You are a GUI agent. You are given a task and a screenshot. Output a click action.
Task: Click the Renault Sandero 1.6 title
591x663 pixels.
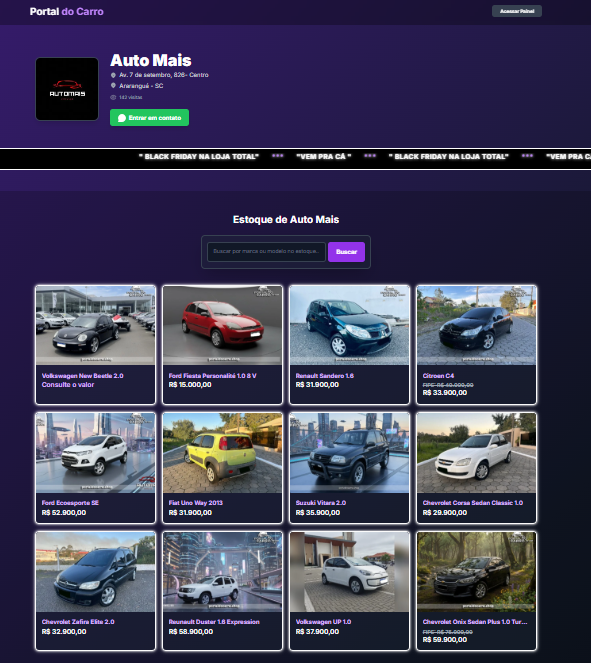[x=325, y=375]
